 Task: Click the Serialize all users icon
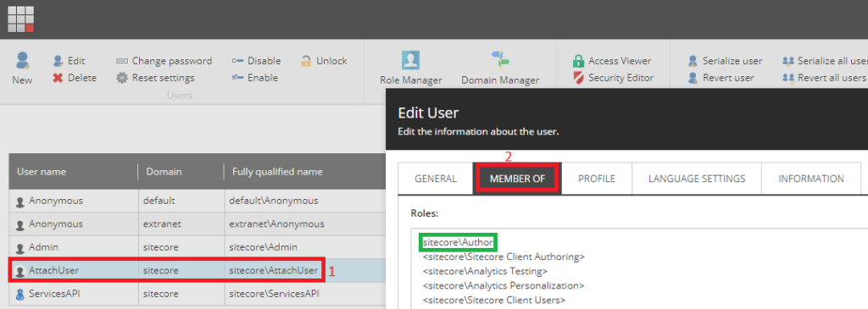tap(788, 61)
